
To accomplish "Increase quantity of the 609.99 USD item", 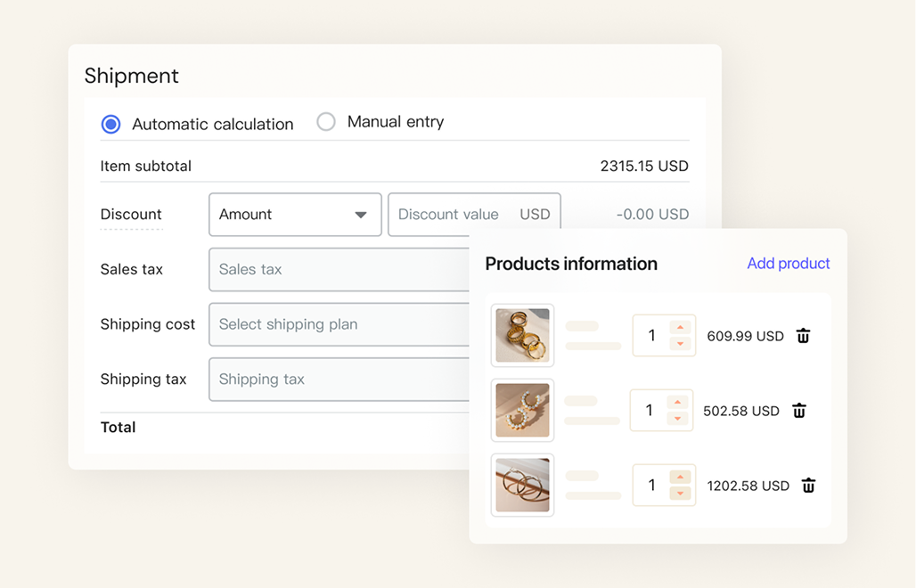I will pyautogui.click(x=680, y=328).
